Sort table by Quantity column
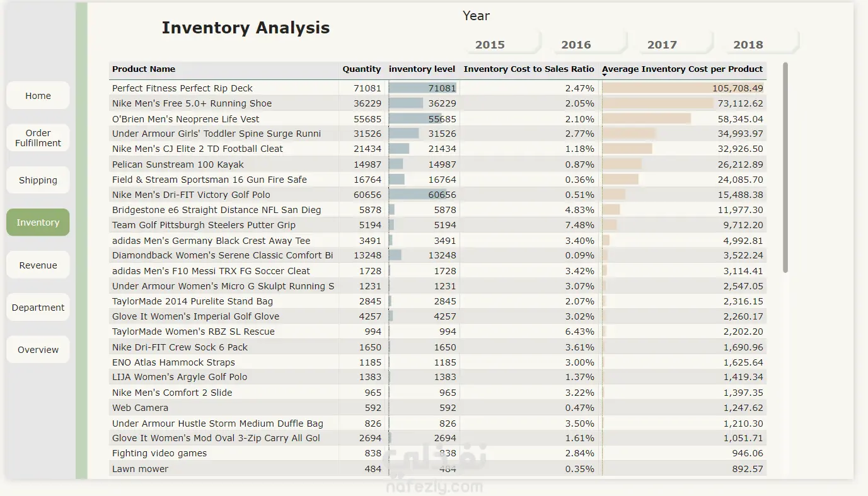This screenshot has width=868, height=496. coord(361,69)
